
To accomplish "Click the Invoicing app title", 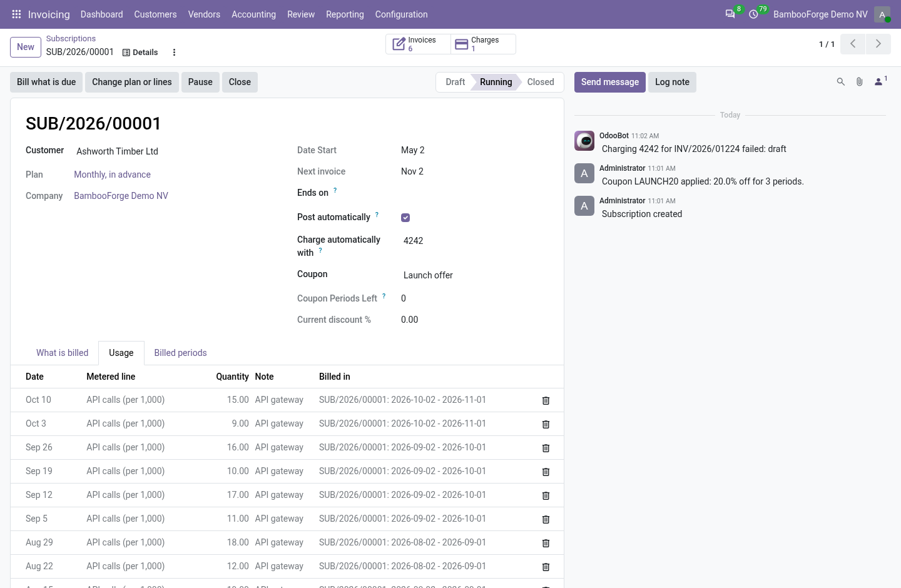I will (49, 14).
